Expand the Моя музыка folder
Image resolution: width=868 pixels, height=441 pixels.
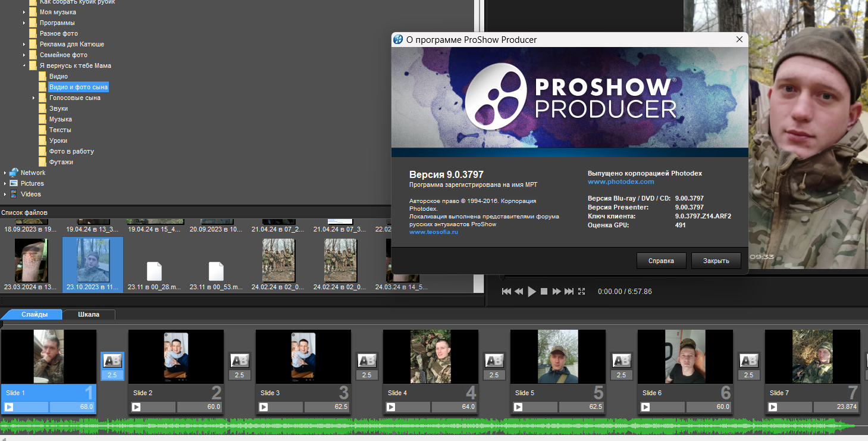pos(24,12)
